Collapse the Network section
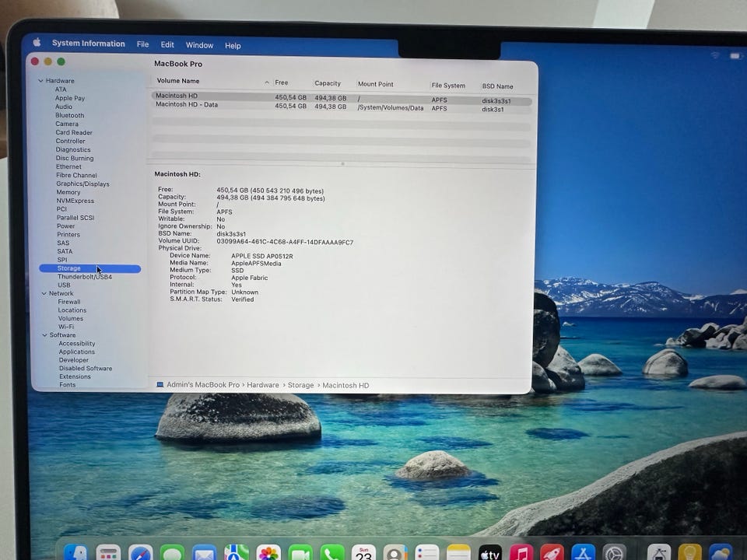The width and height of the screenshot is (747, 560). (x=44, y=293)
